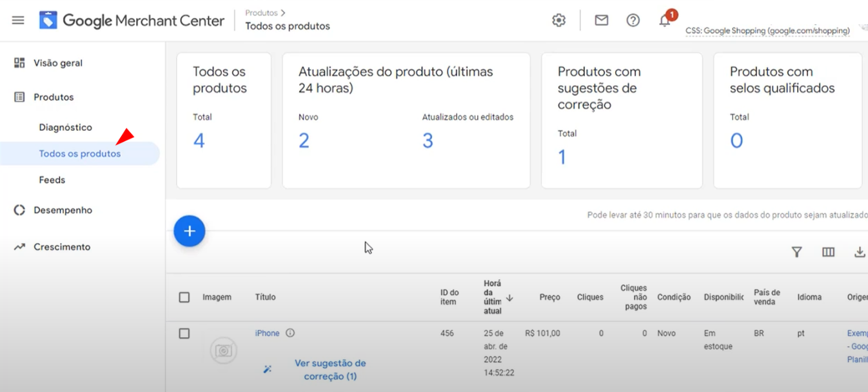868x392 pixels.
Task: Click the Cliques não pagos column header
Action: click(x=633, y=297)
